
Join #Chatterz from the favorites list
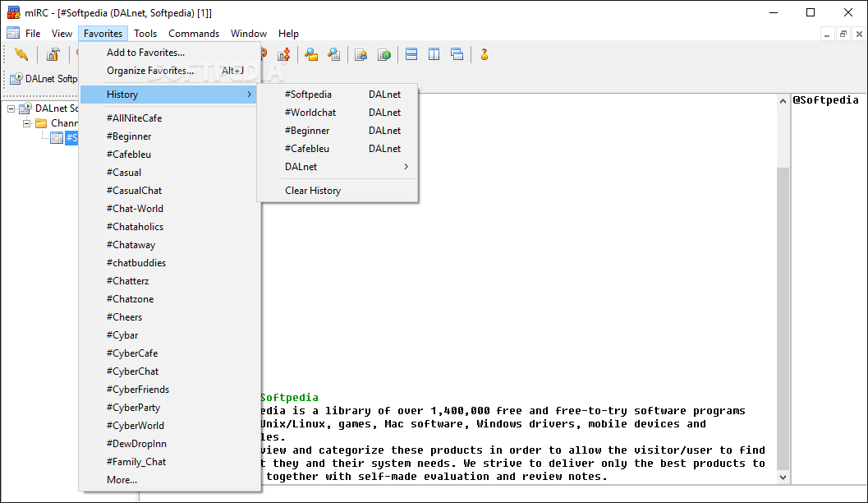pyautogui.click(x=170, y=281)
